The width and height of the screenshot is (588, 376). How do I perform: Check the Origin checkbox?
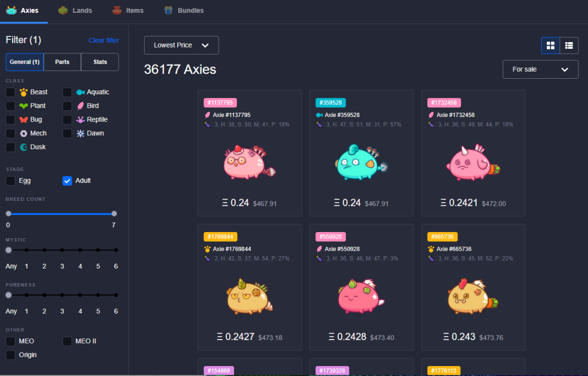tap(11, 355)
